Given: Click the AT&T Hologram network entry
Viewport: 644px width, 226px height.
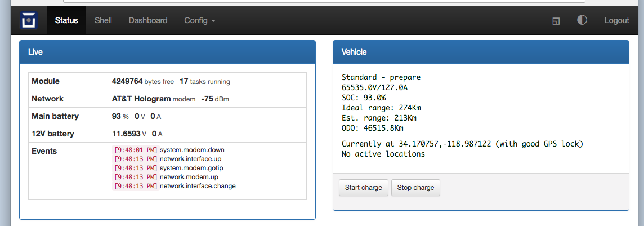Looking at the screenshot, I should 141,99.
